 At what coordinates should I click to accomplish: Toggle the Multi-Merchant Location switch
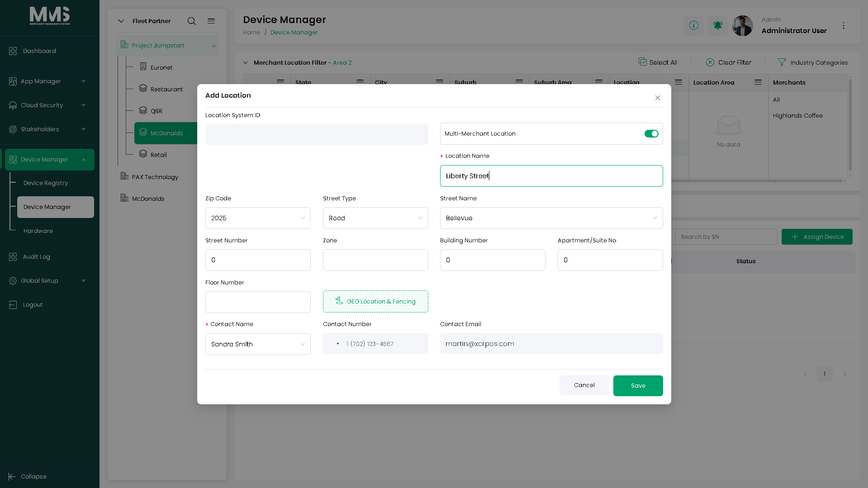point(651,134)
